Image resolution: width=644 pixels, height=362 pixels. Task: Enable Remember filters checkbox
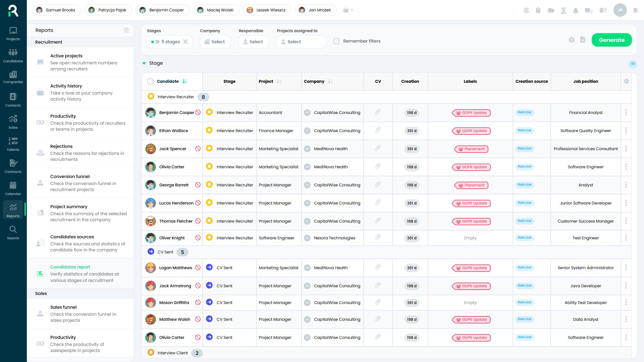[336, 41]
